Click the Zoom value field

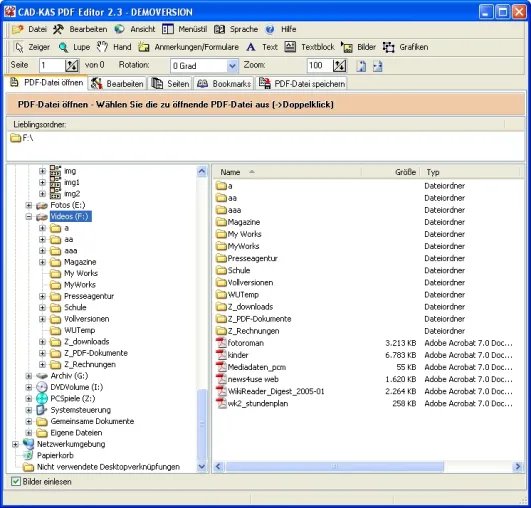coord(320,65)
